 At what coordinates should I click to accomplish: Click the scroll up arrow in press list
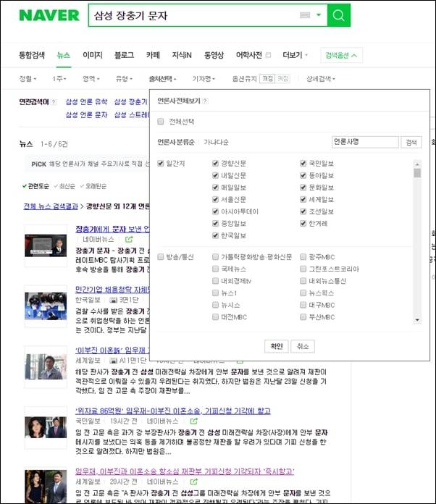coord(417,164)
